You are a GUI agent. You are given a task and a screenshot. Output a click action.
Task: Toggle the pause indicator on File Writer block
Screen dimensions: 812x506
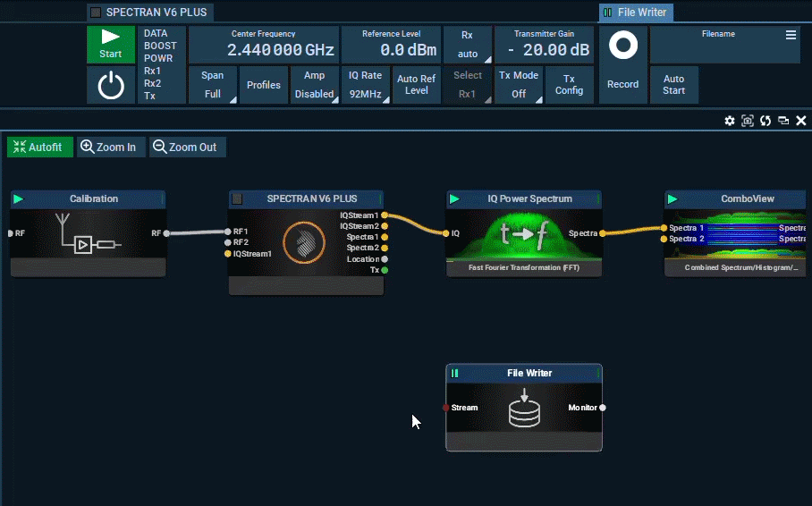(454, 373)
